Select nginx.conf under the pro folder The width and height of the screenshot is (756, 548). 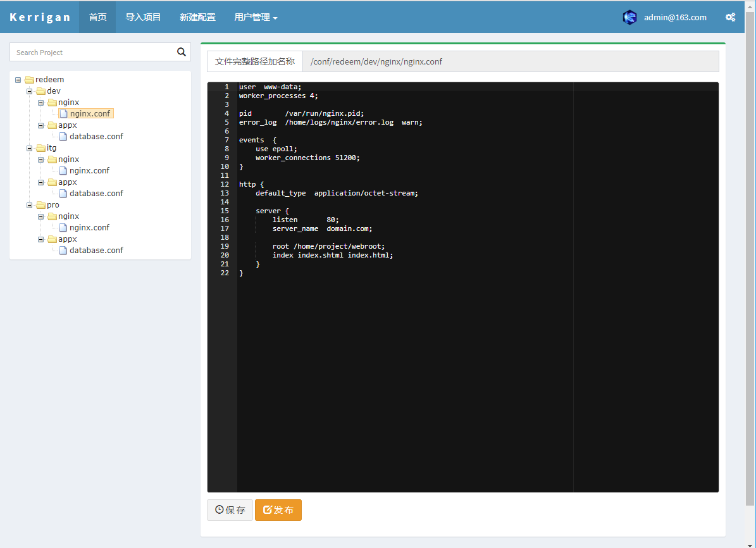click(89, 228)
